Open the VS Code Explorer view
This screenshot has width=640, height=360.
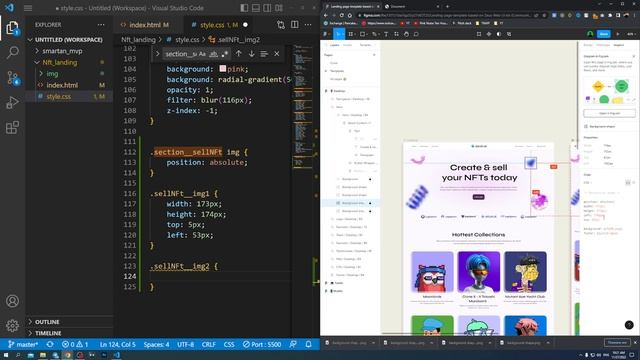[12, 28]
